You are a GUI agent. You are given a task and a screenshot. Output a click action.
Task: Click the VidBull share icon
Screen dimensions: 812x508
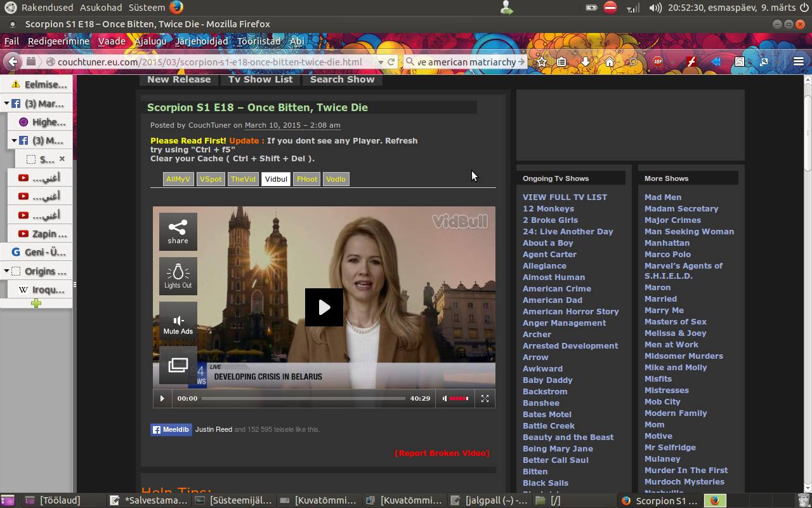pyautogui.click(x=178, y=232)
